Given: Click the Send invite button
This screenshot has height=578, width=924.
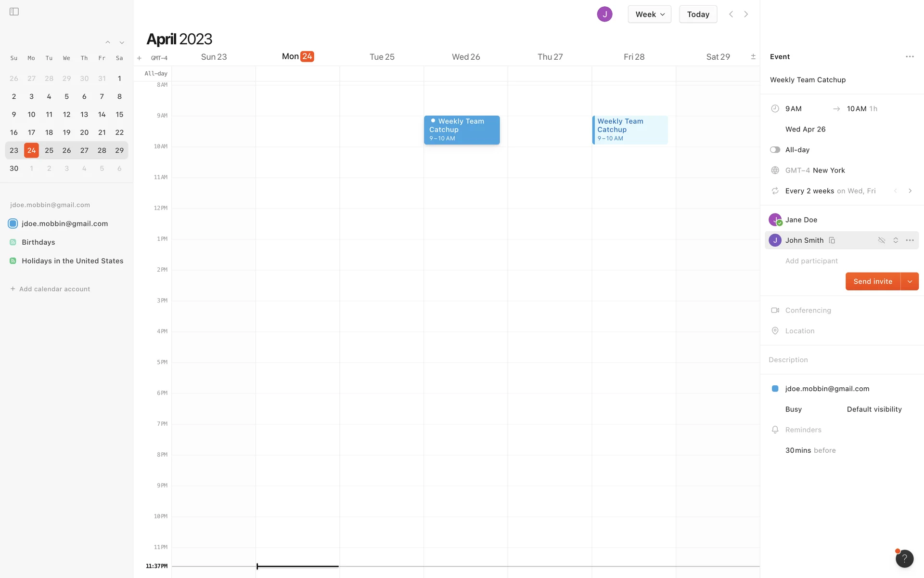Looking at the screenshot, I should [x=873, y=282].
